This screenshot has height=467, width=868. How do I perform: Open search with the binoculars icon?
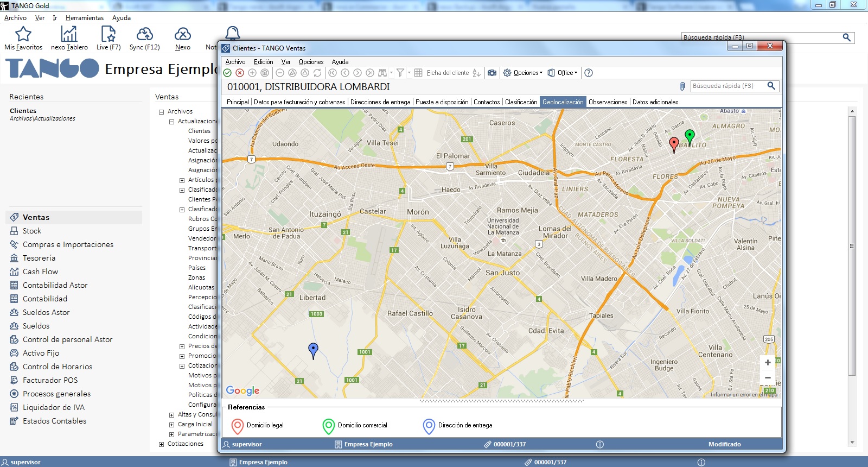click(382, 73)
